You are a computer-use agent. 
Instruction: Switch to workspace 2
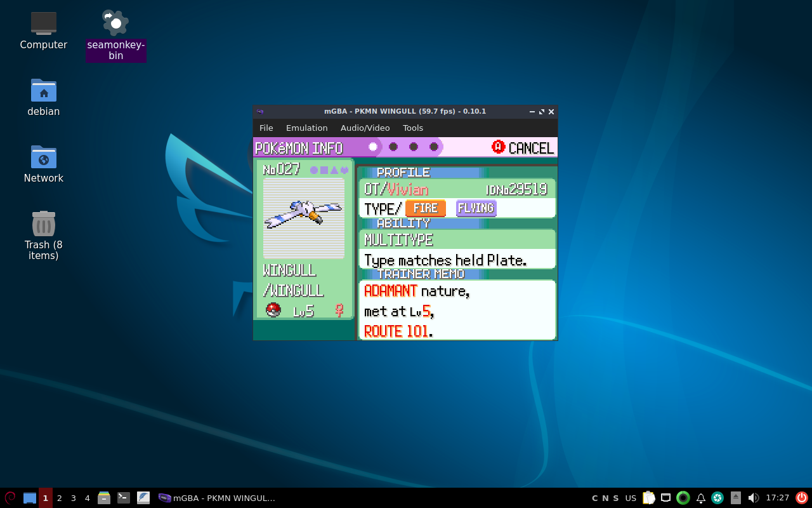pos(60,498)
